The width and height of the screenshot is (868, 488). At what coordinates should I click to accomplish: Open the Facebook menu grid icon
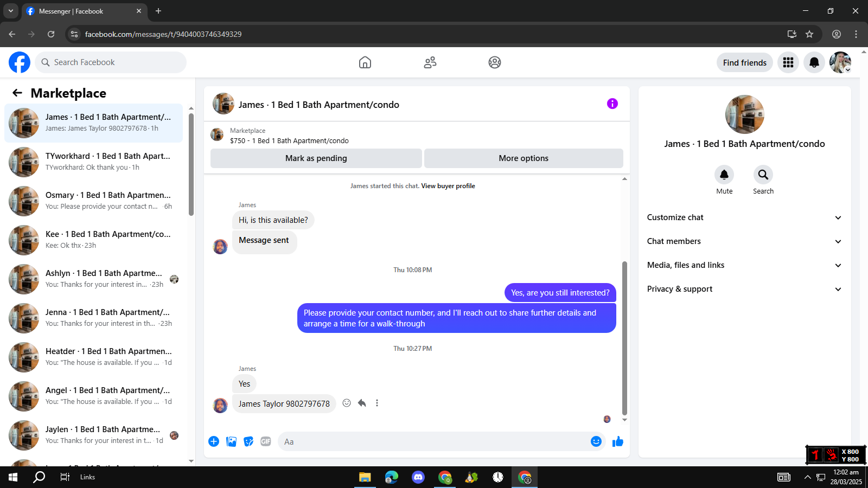[788, 62]
